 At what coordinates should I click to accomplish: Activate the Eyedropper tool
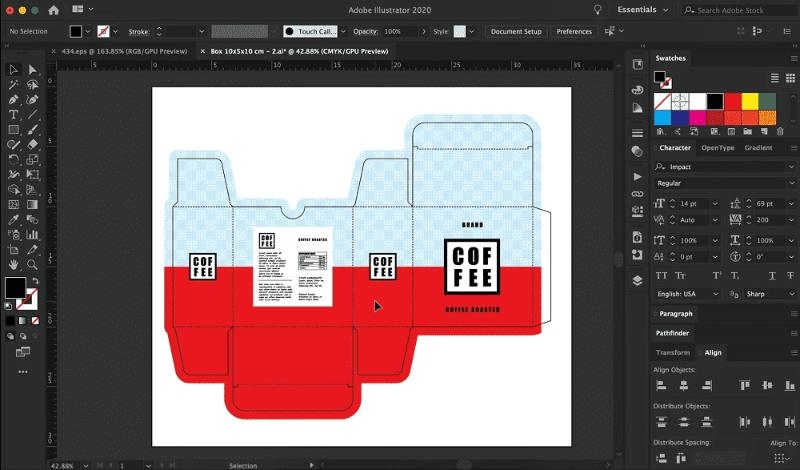[14, 220]
